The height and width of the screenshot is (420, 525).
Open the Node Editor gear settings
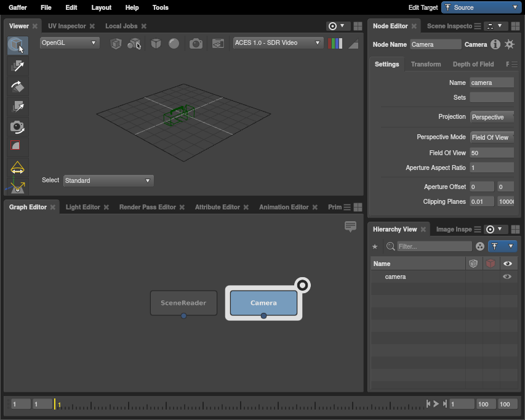510,44
